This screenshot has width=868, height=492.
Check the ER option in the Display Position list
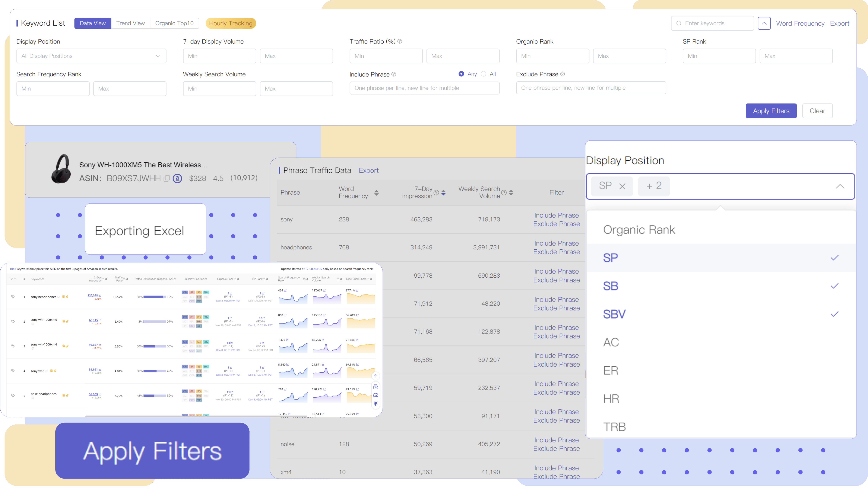(721, 370)
